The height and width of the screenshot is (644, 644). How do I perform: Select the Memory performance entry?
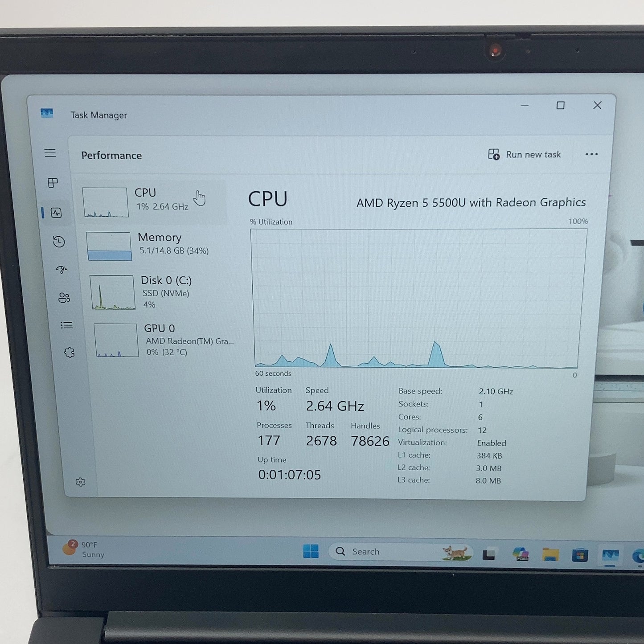tap(157, 246)
